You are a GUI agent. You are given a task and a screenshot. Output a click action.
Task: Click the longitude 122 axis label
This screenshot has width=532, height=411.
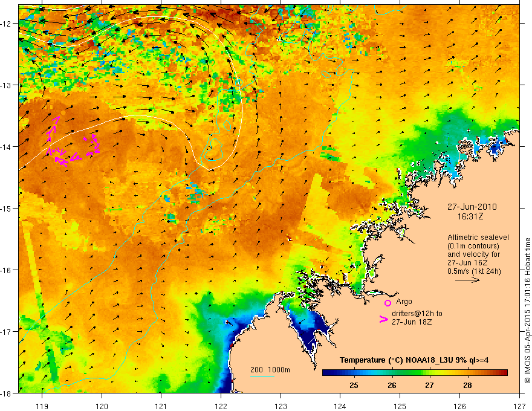(x=221, y=406)
